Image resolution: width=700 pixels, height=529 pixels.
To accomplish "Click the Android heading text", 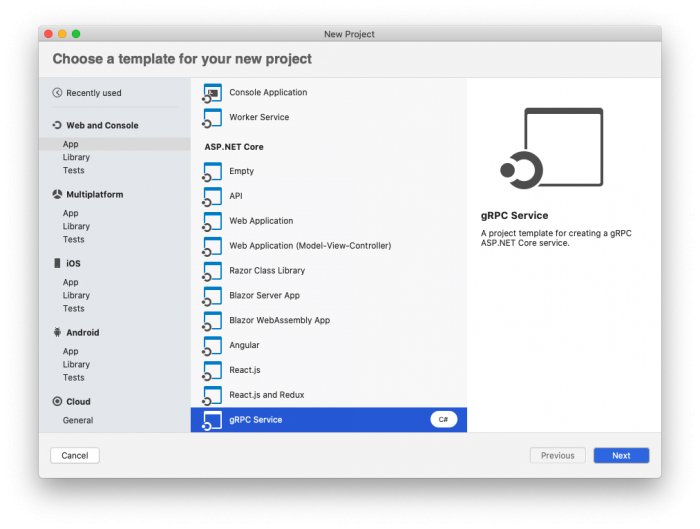I will 83,333.
